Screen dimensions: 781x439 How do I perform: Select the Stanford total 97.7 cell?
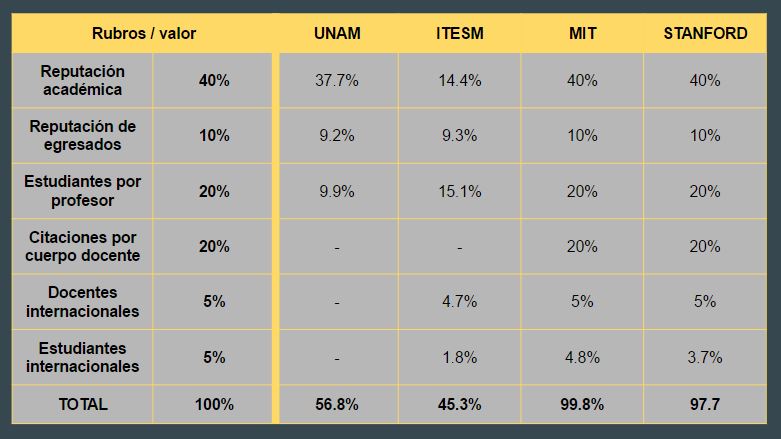pos(705,404)
